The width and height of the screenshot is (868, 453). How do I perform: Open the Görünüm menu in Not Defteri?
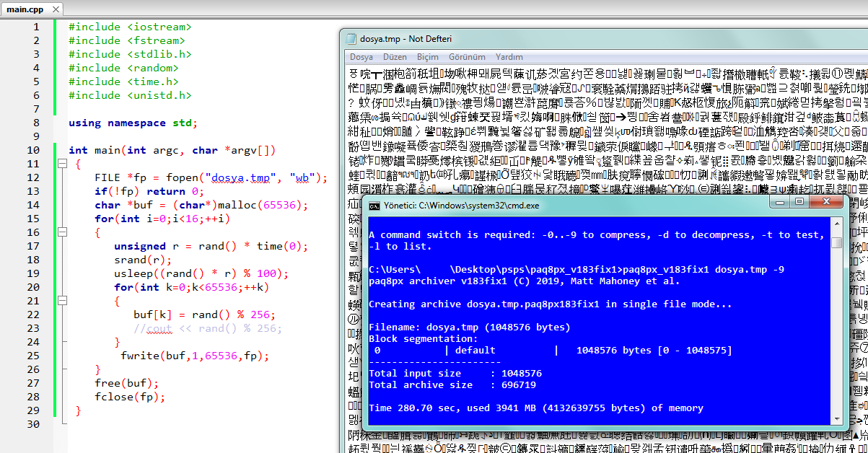point(467,56)
